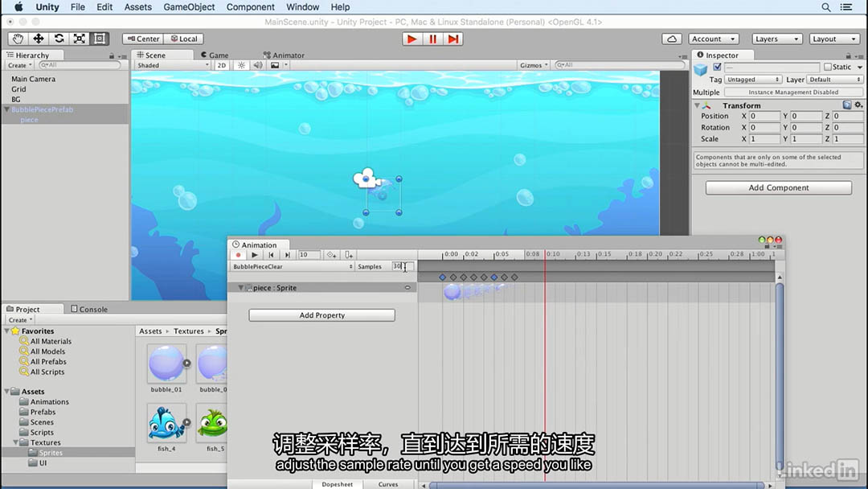Click the Pause button in the toolbar
The height and width of the screenshot is (489, 868).
pos(432,39)
